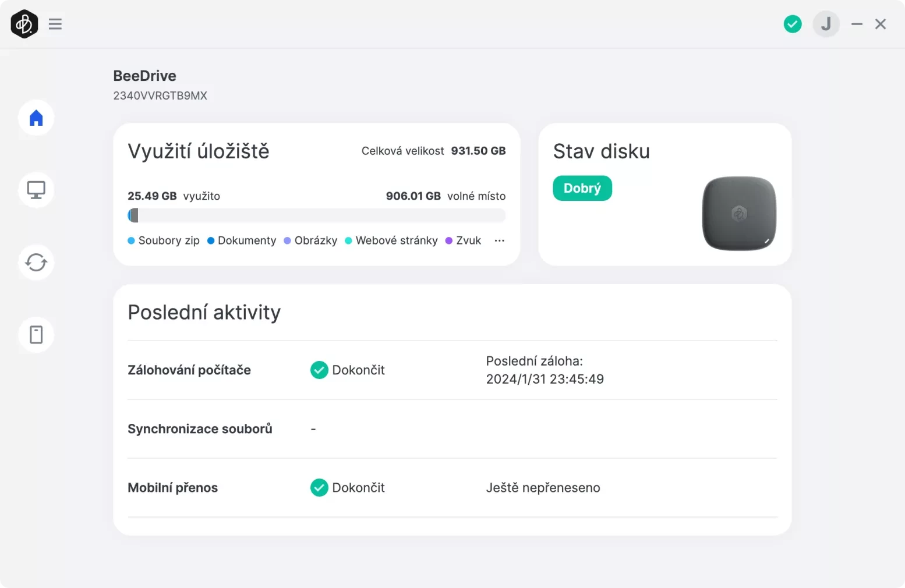Click the free space value 906.01 GB
The image size is (905, 588).
[413, 196]
